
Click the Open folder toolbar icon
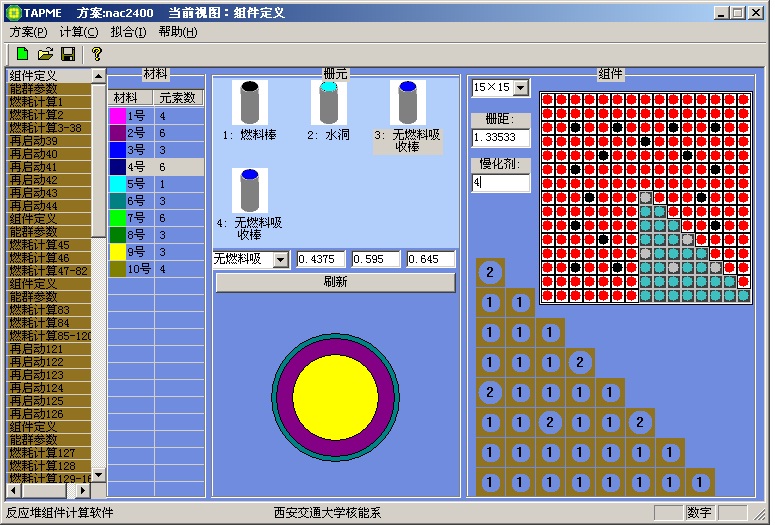coord(45,53)
